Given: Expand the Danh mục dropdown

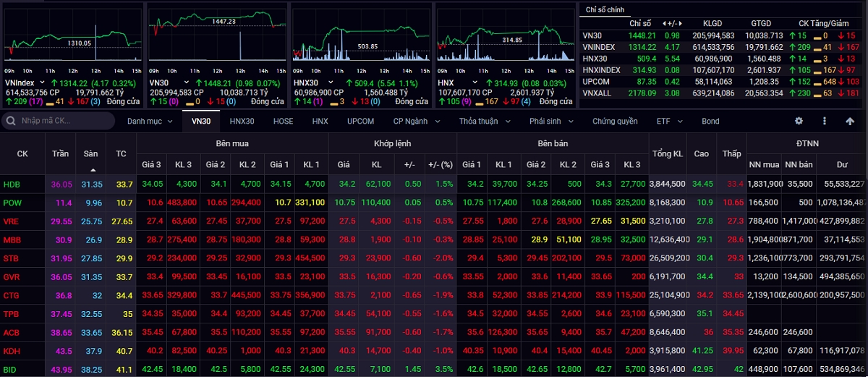Looking at the screenshot, I should 150,121.
